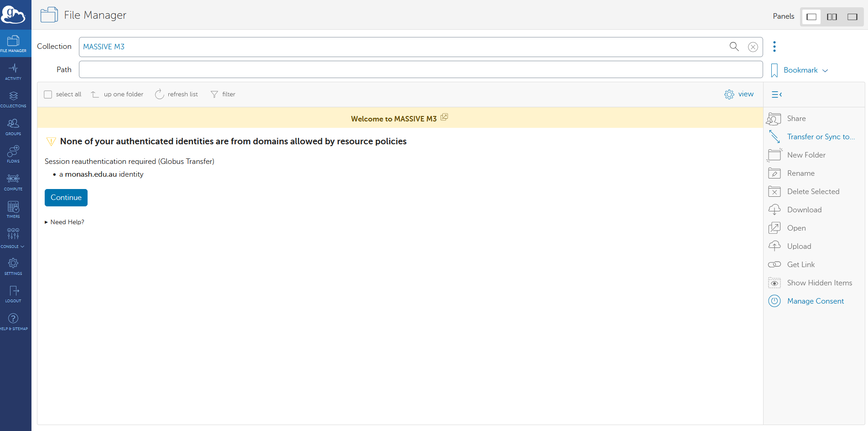Open Activity from the sidebar
868x431 pixels.
click(x=13, y=72)
